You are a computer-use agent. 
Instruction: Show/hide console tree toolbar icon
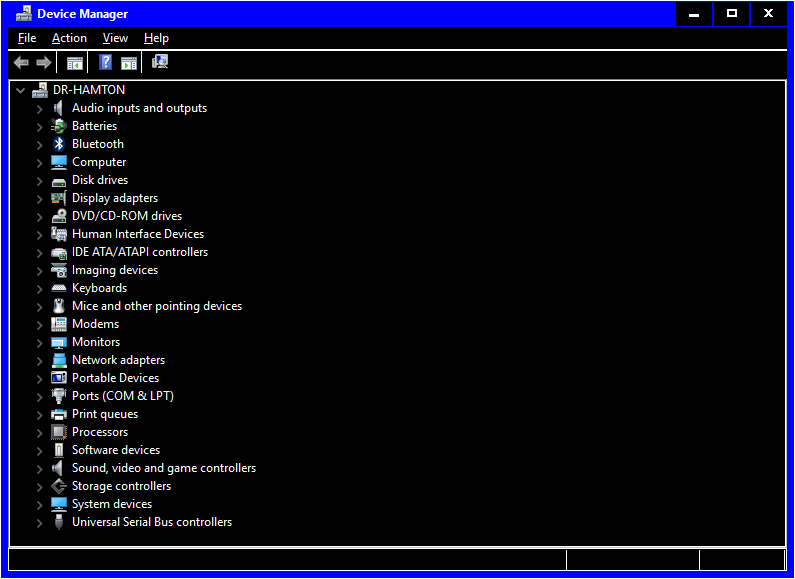point(75,63)
